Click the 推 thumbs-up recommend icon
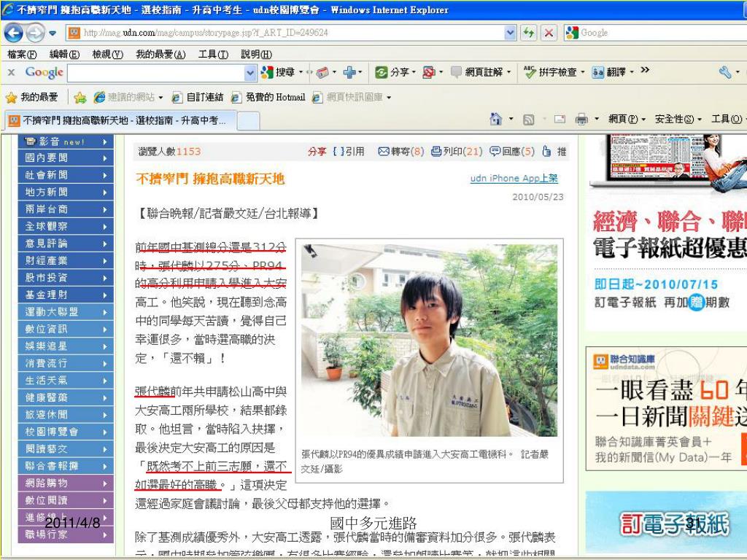 tap(547, 152)
